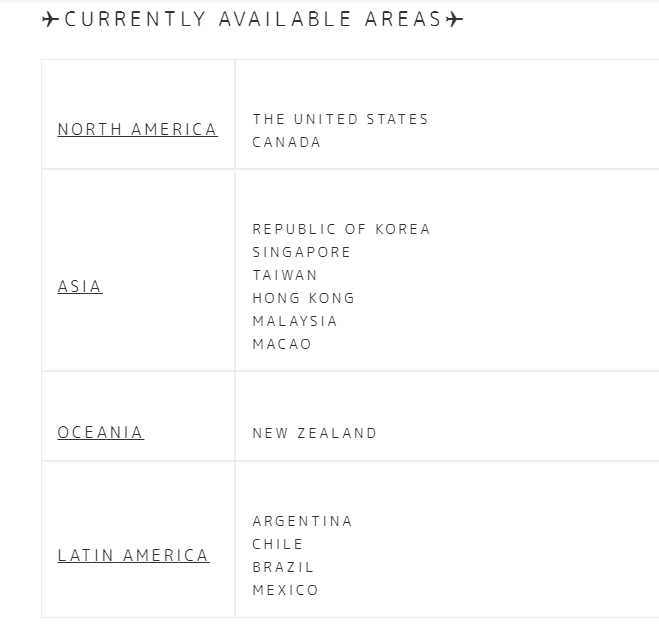Select New Zealand under Oceania
The image size is (659, 633).
pos(314,433)
